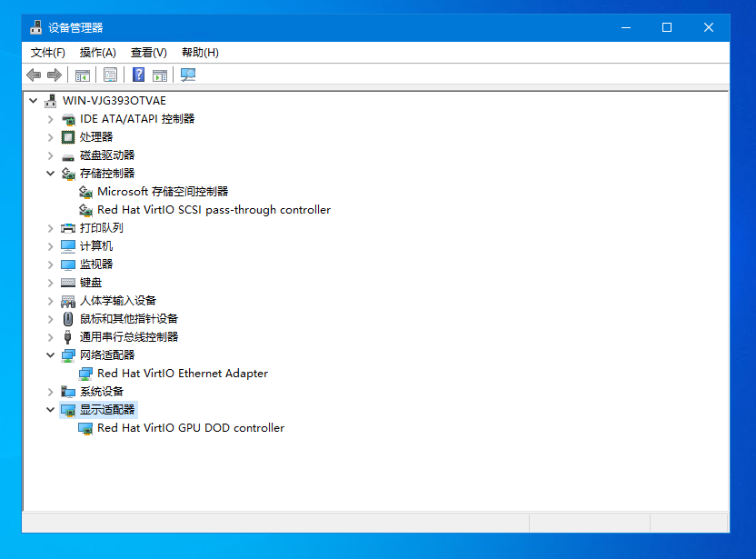This screenshot has width=756, height=559.
Task: Expand the 处理器 category
Action: pyautogui.click(x=52, y=136)
